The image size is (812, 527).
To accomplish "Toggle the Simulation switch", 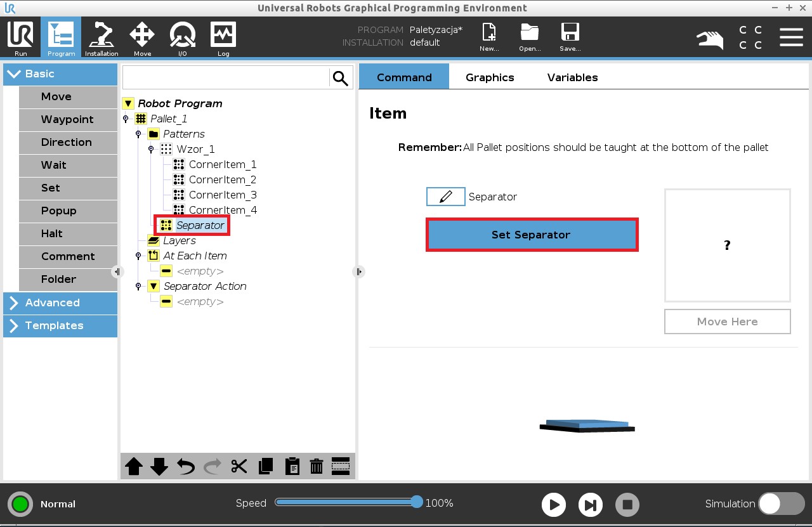I will point(782,504).
